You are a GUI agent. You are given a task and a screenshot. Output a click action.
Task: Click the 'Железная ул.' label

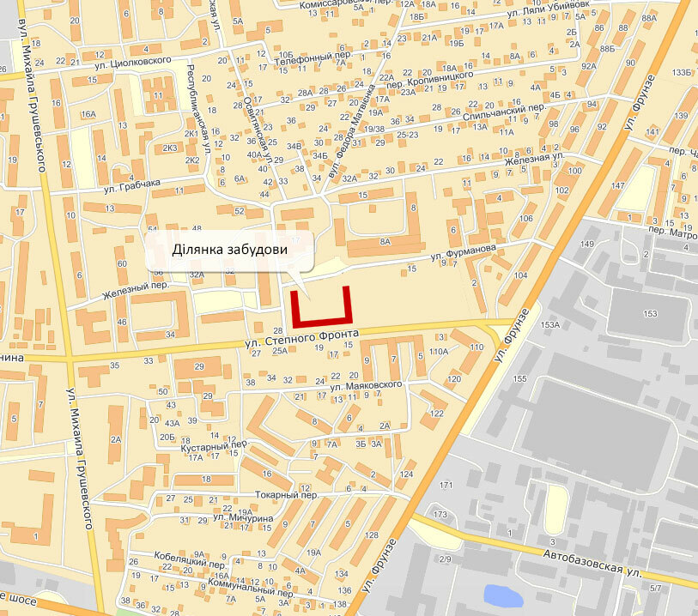535,160
